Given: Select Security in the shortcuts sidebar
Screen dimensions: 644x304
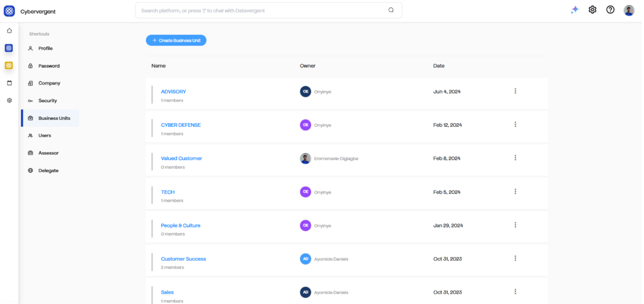Looking at the screenshot, I should point(47,101).
